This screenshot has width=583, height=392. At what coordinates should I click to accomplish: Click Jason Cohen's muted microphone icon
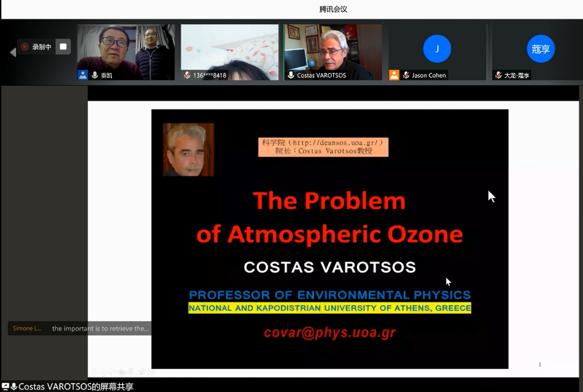tap(406, 75)
